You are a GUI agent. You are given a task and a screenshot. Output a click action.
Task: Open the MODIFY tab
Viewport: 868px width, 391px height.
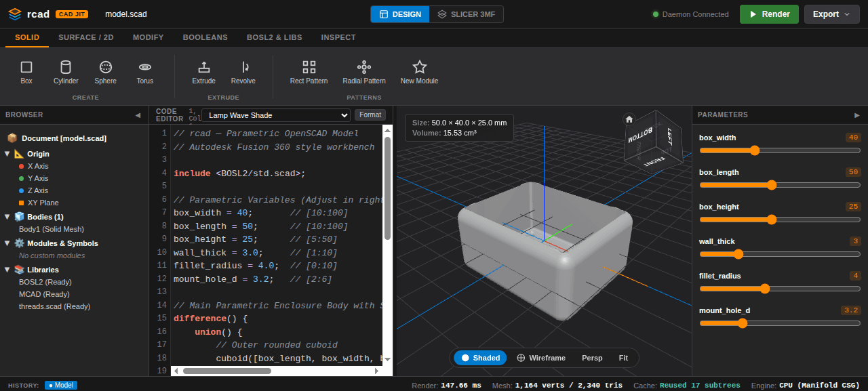click(x=148, y=38)
